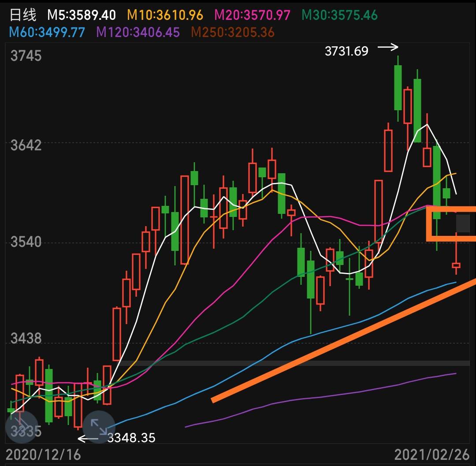The width and height of the screenshot is (476, 466).
Task: Tap the M30:3575.46 green indicator label
Action: pyautogui.click(x=340, y=15)
